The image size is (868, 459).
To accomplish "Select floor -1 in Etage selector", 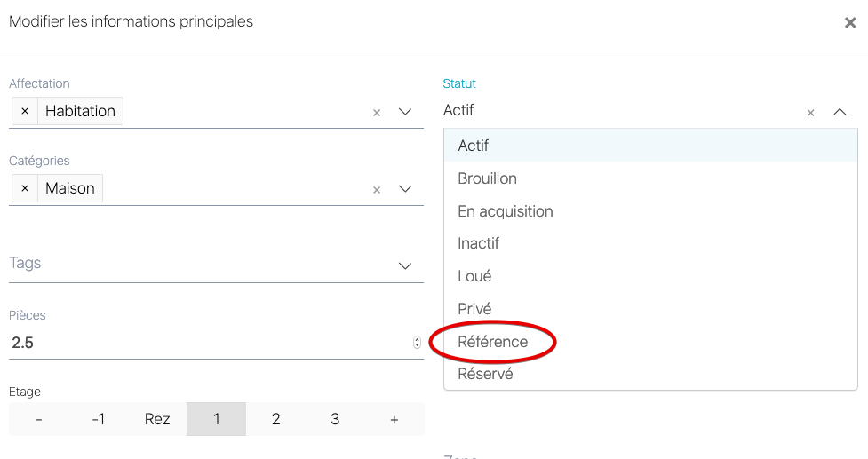I will click(98, 419).
